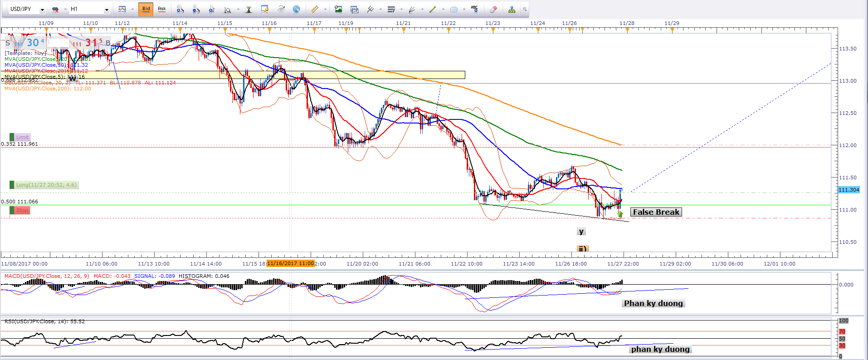868x360 pixels.
Task: Click the Zoom Out magnifier icon
Action: pos(196,9)
